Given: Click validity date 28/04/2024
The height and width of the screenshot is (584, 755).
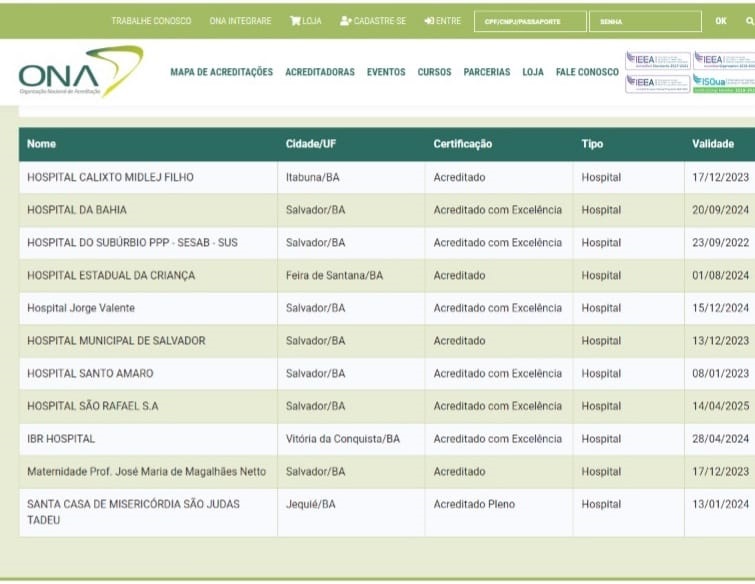Looking at the screenshot, I should [720, 439].
